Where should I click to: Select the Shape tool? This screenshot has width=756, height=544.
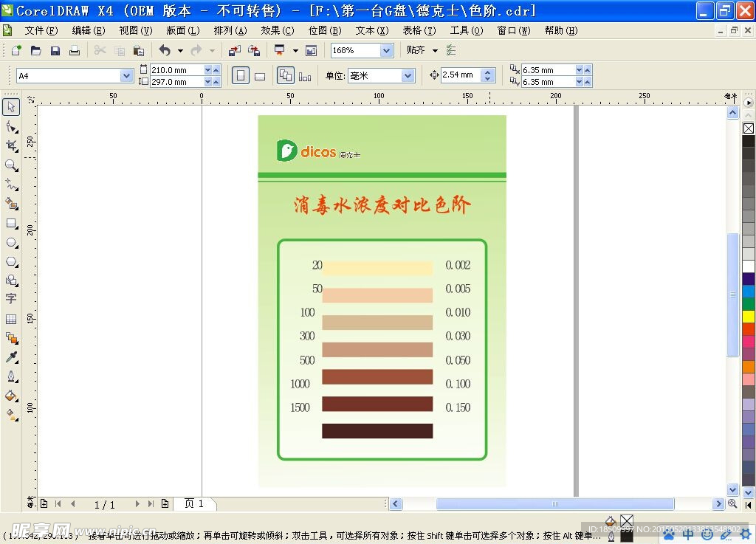[x=11, y=125]
